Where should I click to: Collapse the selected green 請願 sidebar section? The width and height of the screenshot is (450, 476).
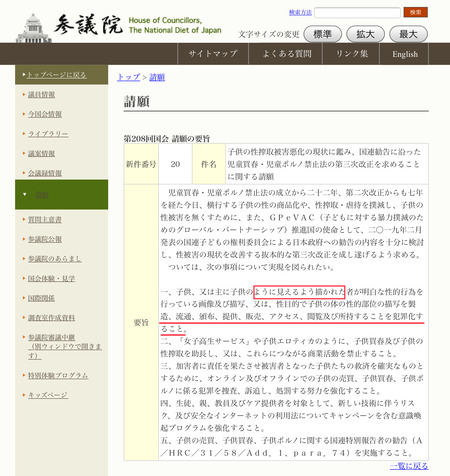pos(62,195)
